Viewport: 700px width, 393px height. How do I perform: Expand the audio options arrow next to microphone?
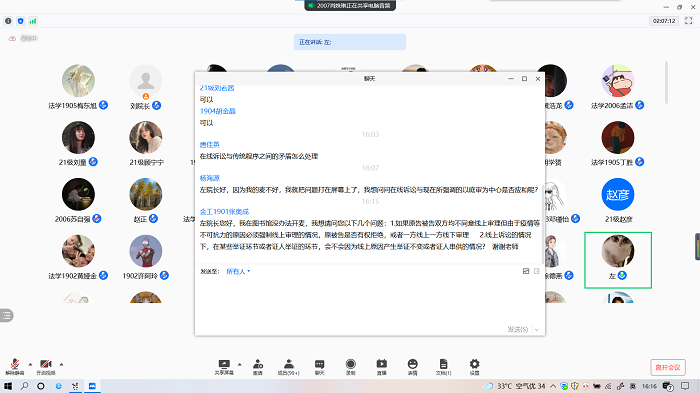pos(30,364)
